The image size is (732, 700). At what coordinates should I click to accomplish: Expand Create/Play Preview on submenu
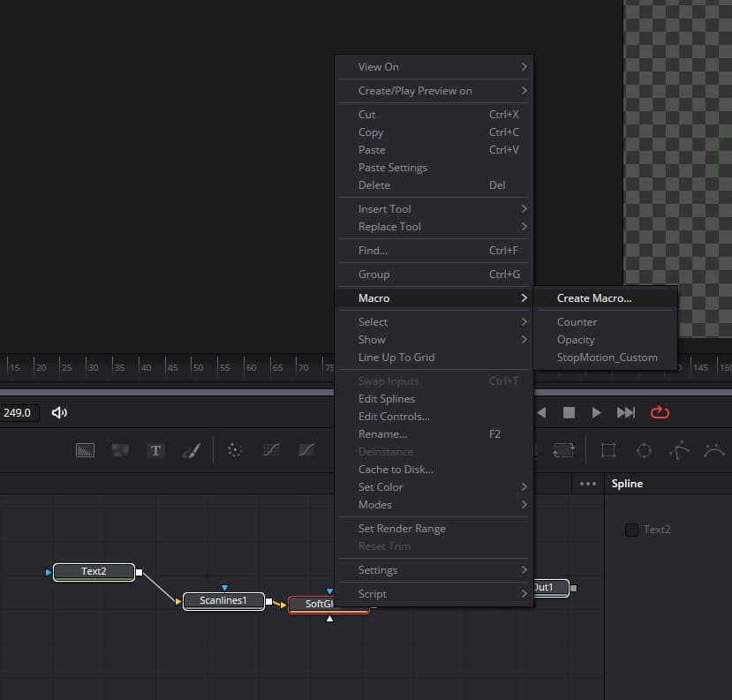point(434,91)
